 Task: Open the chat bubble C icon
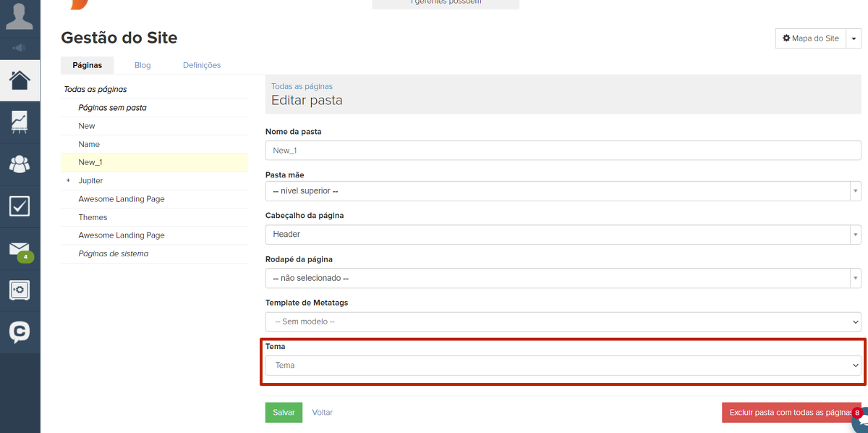[20, 332]
